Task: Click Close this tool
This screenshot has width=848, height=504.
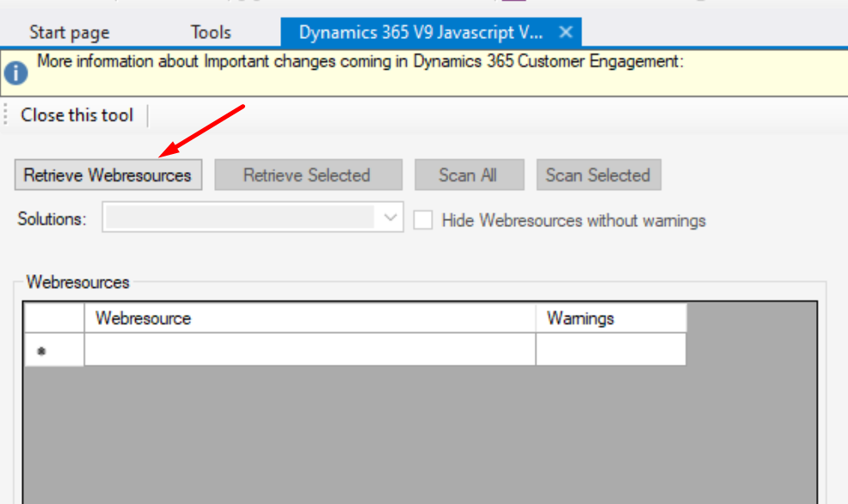Action: (x=77, y=115)
